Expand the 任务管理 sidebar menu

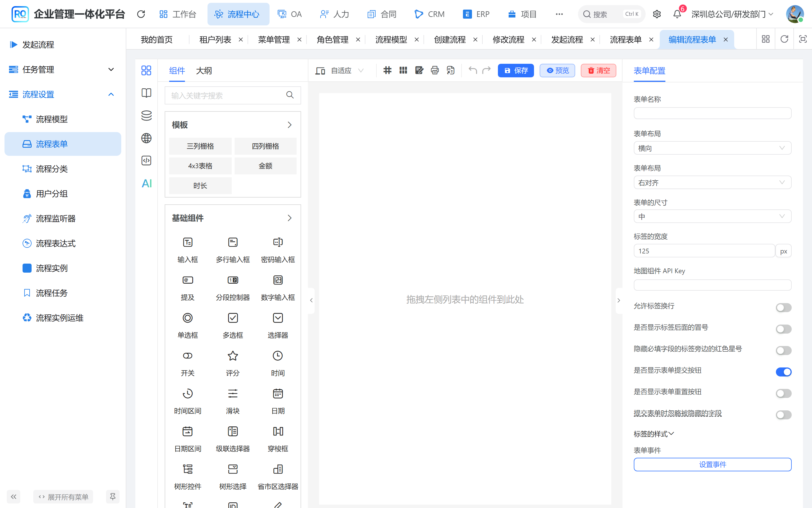63,69
